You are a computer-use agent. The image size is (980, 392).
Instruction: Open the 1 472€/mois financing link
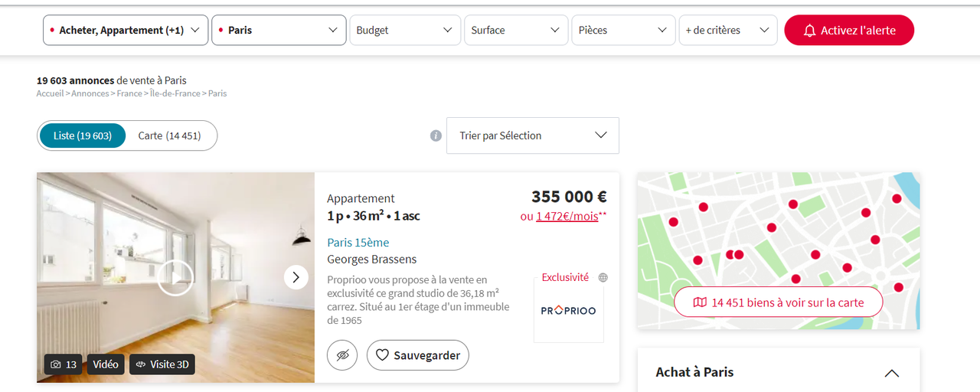[567, 216]
